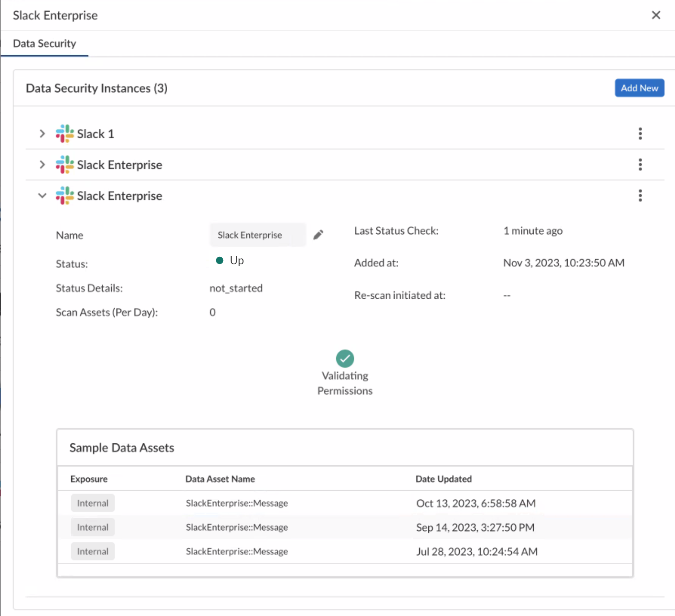
Task: Select the Oct 13, 2023 SlackEnterprise::Message asset
Action: click(237, 503)
